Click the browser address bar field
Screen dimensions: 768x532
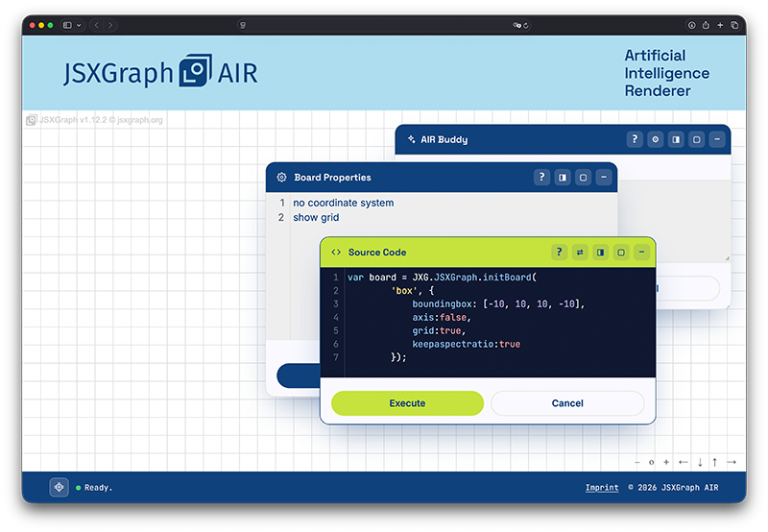[x=383, y=25]
